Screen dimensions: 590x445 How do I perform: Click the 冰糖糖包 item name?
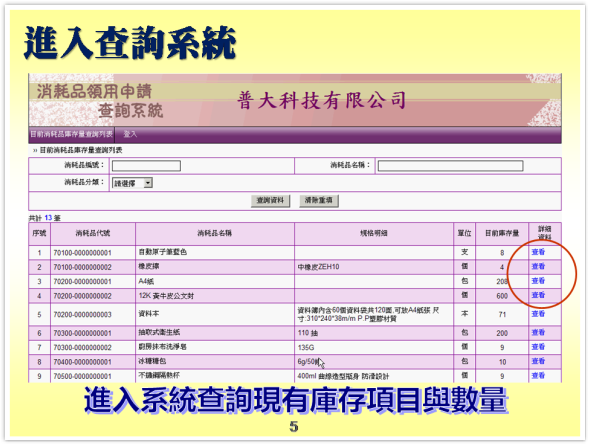(x=152, y=361)
